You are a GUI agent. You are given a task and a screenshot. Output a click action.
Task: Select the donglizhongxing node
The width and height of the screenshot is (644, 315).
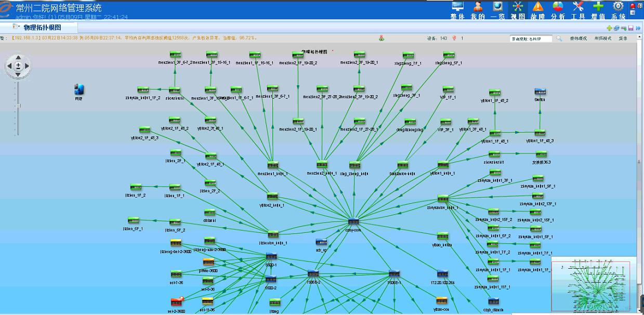[410, 122]
